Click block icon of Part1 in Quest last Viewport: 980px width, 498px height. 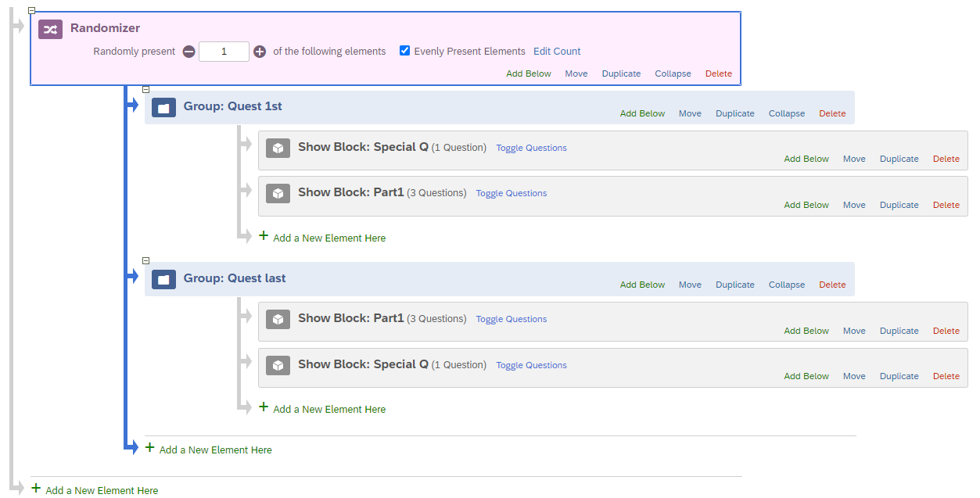(278, 319)
